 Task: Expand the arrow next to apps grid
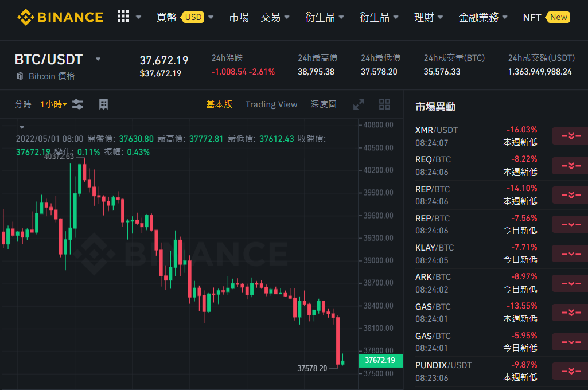click(138, 17)
